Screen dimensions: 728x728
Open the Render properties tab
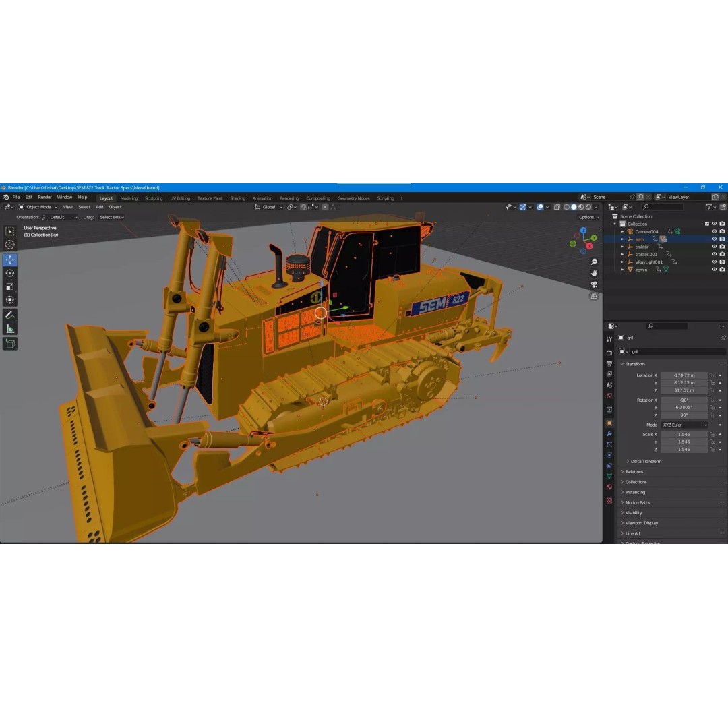point(609,353)
